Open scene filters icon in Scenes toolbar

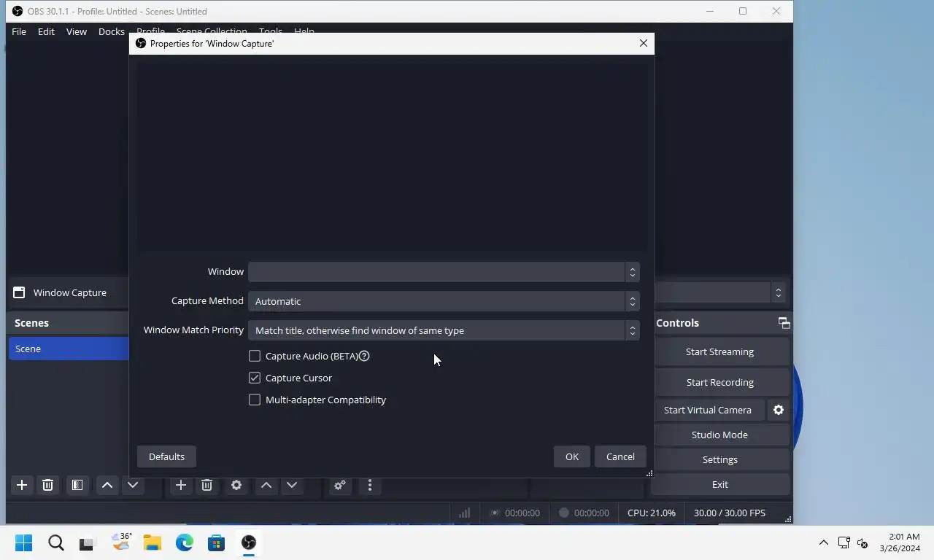[77, 485]
